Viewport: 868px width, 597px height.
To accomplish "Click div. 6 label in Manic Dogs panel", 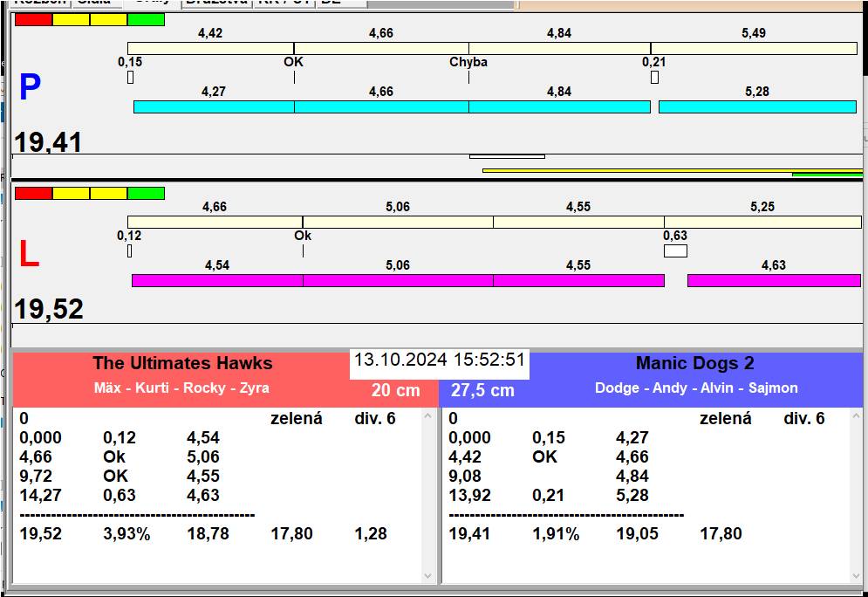I will (803, 419).
